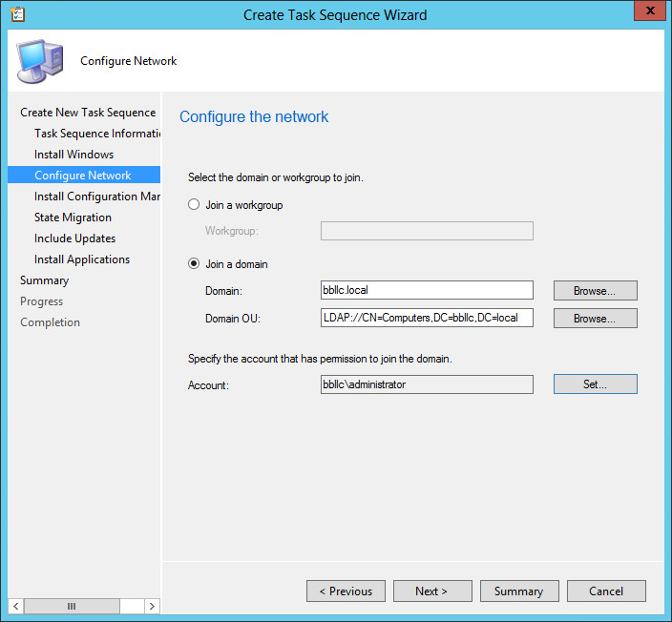Click the 'Workgroup:' label
This screenshot has height=622, width=672.
(x=232, y=231)
